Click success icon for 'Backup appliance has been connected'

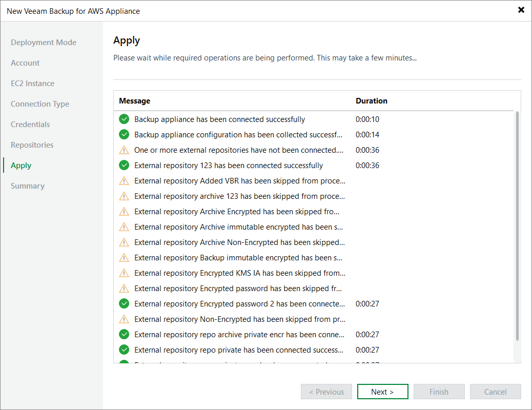tap(124, 119)
